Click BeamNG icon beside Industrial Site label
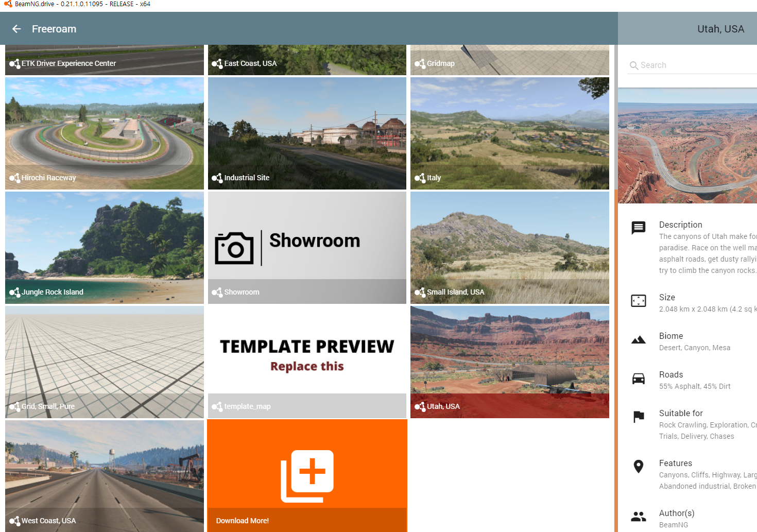757x532 pixels. [x=217, y=178]
